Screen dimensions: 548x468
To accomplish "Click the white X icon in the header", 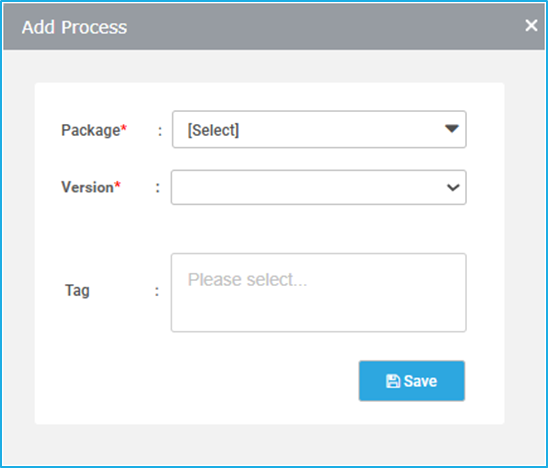I will (x=531, y=25).
